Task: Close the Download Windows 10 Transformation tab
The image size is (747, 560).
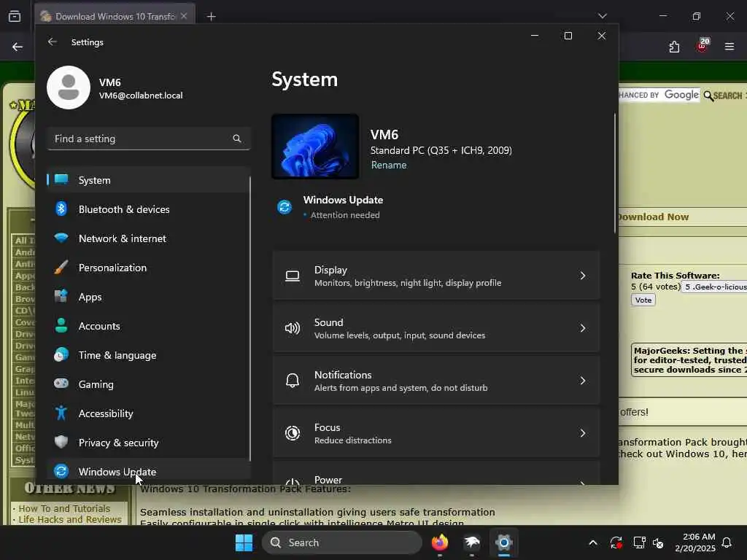Action: (x=184, y=16)
